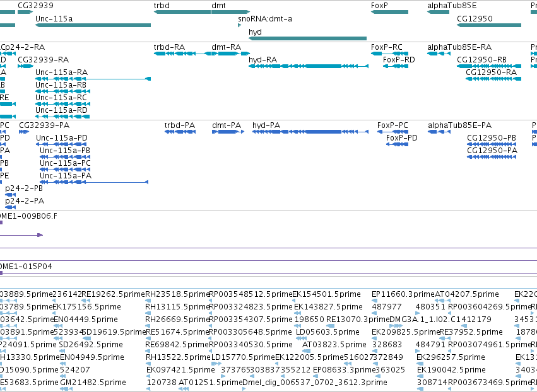Select the AT04207.5prime EST label
This screenshot has height=392, width=537.
(x=467, y=294)
